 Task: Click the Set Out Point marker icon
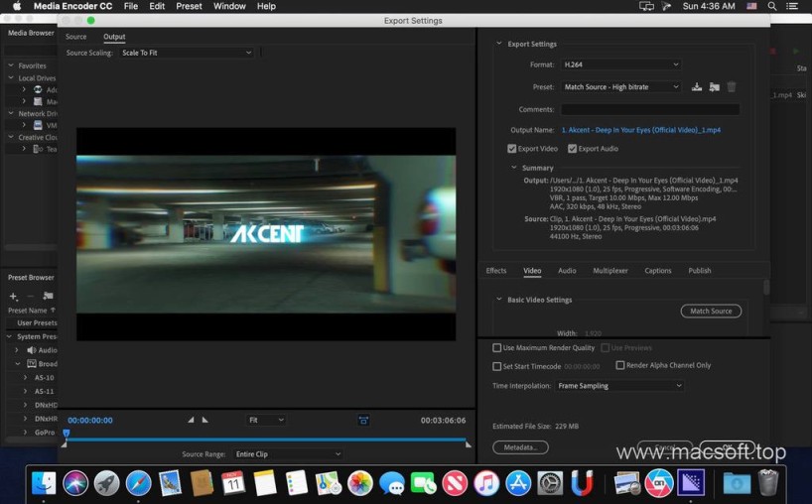[205, 420]
